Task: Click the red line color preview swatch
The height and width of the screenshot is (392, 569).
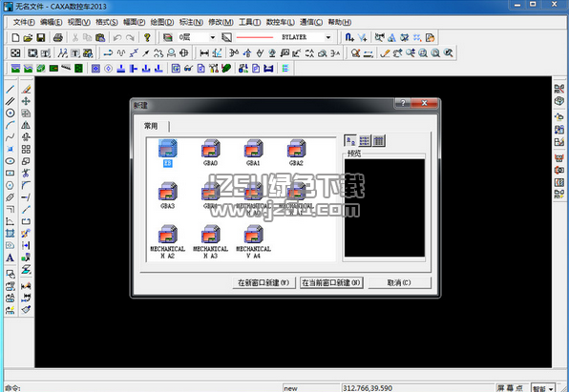Action: click(255, 37)
